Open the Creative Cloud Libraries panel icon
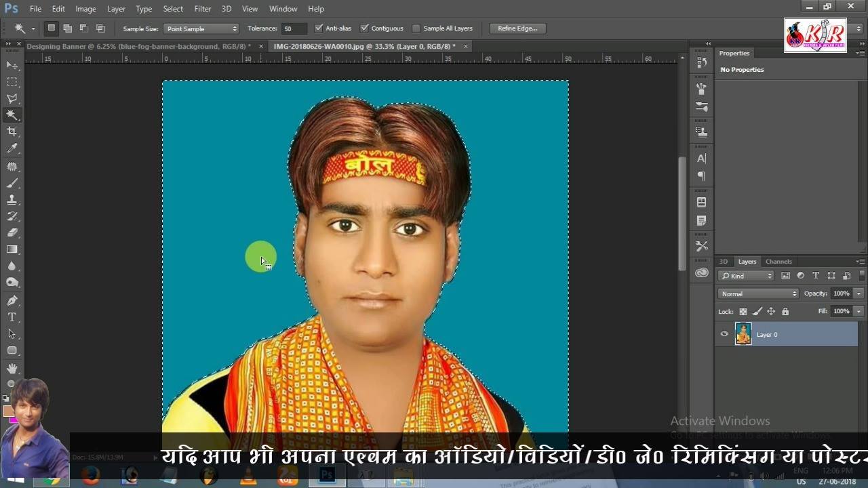The image size is (868, 488). click(702, 272)
